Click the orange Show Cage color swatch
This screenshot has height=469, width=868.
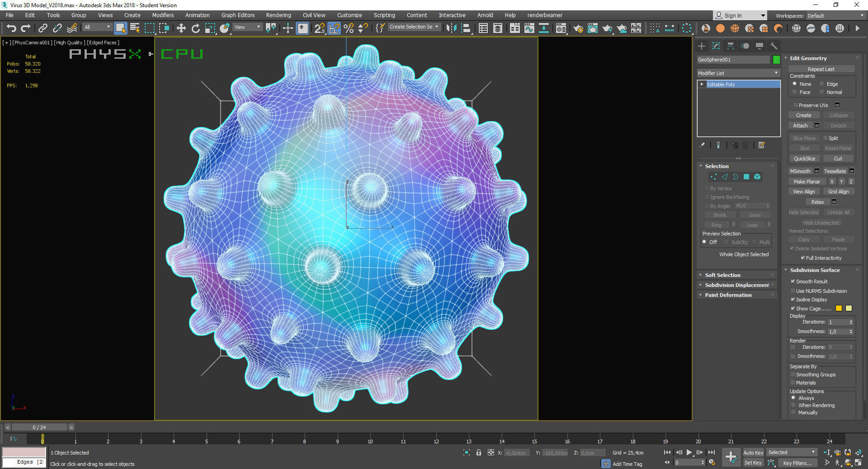(839, 309)
